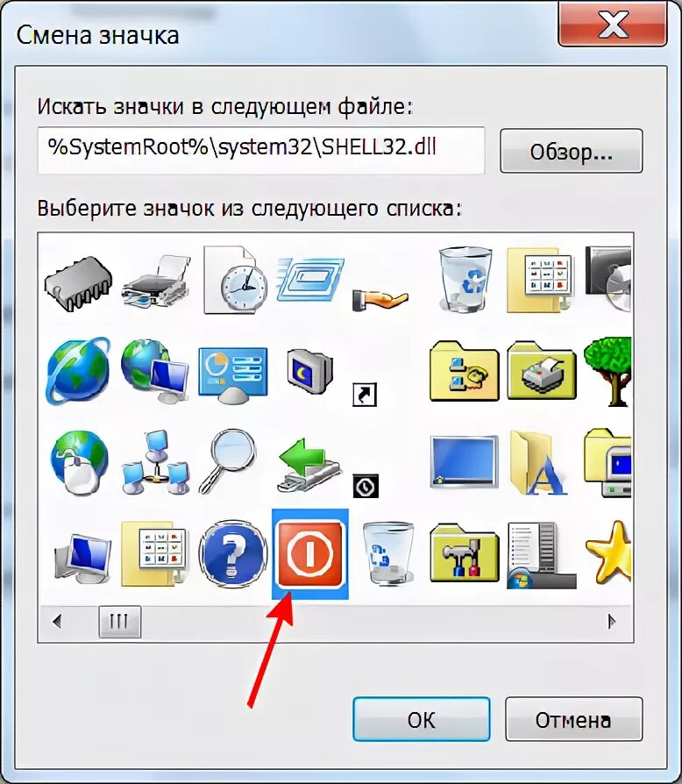Select the folder with letter A fonts icon
Viewport: 682px width, 784px height.
pyautogui.click(x=538, y=463)
